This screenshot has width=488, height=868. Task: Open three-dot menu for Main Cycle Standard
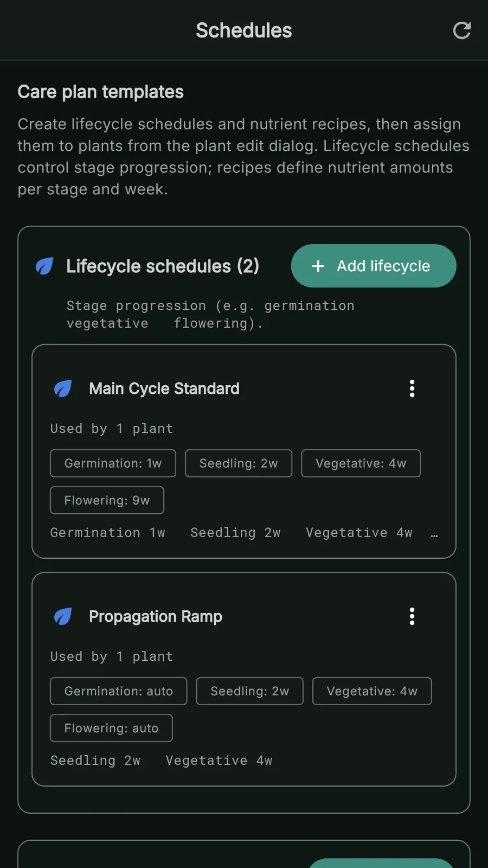click(412, 388)
